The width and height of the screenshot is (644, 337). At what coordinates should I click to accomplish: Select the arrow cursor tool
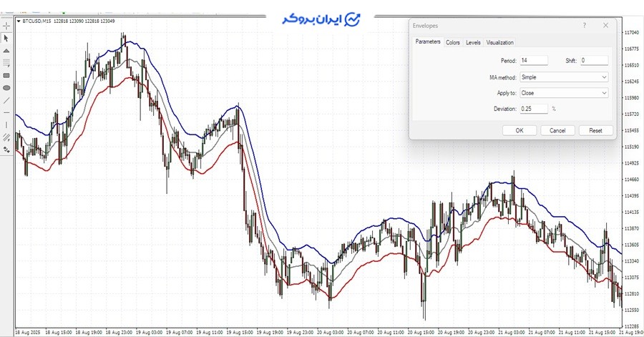pos(6,38)
